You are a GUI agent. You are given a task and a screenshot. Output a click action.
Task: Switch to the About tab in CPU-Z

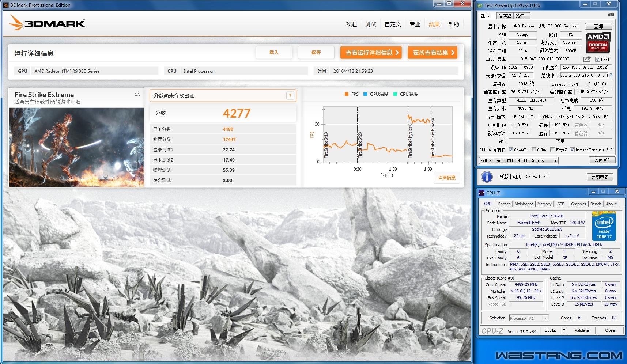[611, 204]
